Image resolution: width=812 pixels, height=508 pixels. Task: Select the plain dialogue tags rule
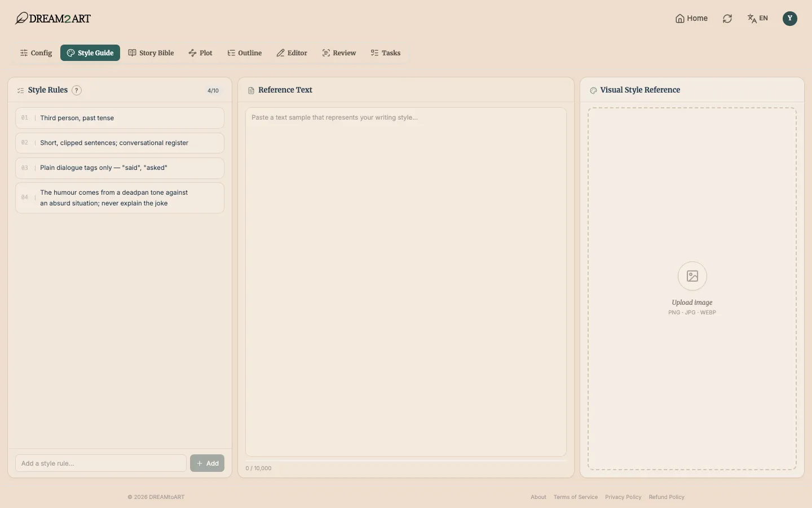[x=120, y=168]
